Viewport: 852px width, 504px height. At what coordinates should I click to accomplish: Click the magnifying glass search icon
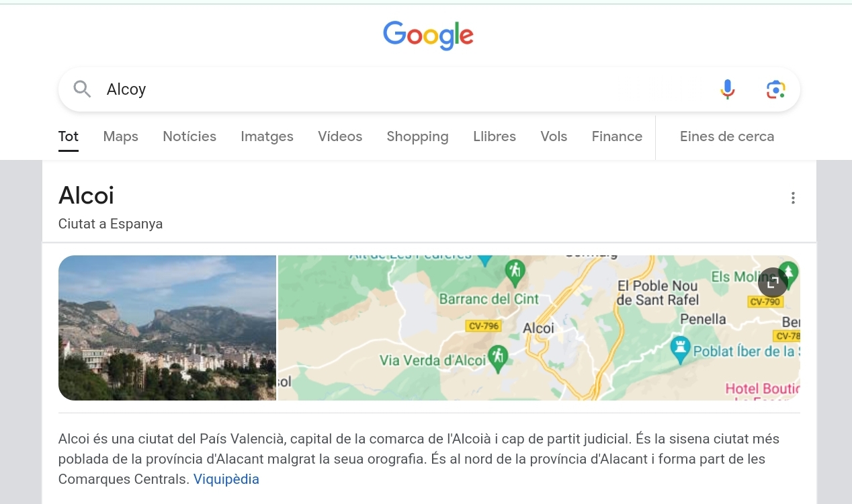point(82,89)
